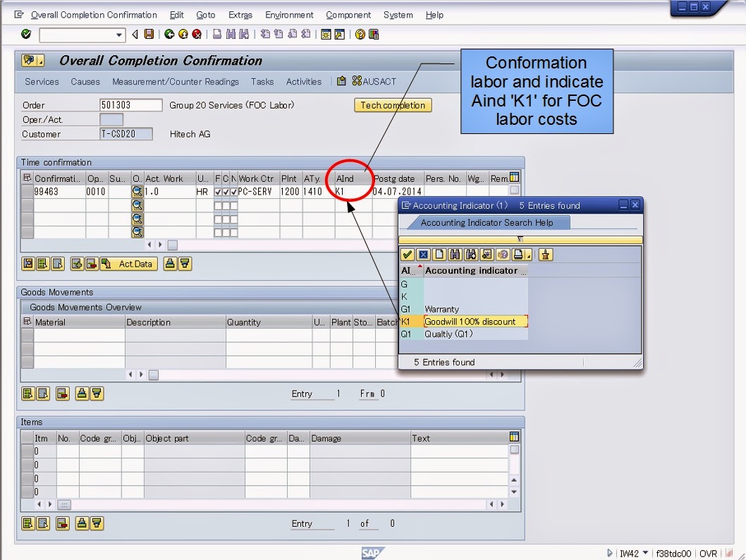The height and width of the screenshot is (560, 746).
Task: Click the filter icon below Goods Movements
Action: [x=97, y=395]
